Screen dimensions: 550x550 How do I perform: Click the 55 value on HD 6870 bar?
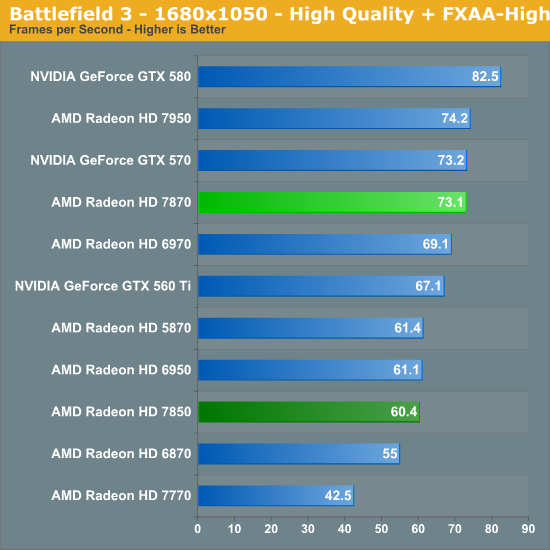pos(390,454)
